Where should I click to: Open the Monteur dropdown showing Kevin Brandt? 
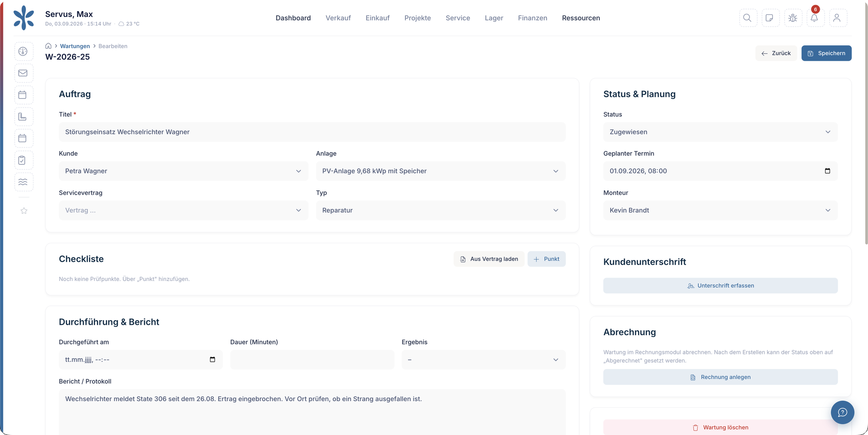point(720,210)
